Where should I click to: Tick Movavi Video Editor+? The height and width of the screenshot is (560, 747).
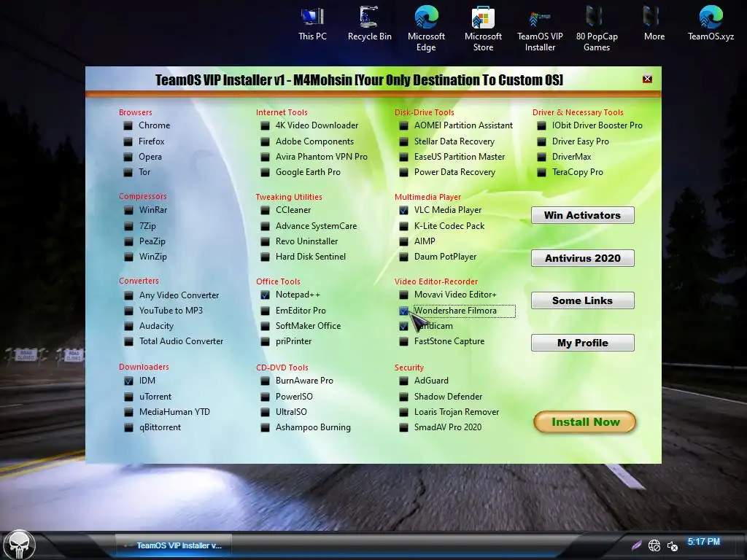pyautogui.click(x=403, y=295)
